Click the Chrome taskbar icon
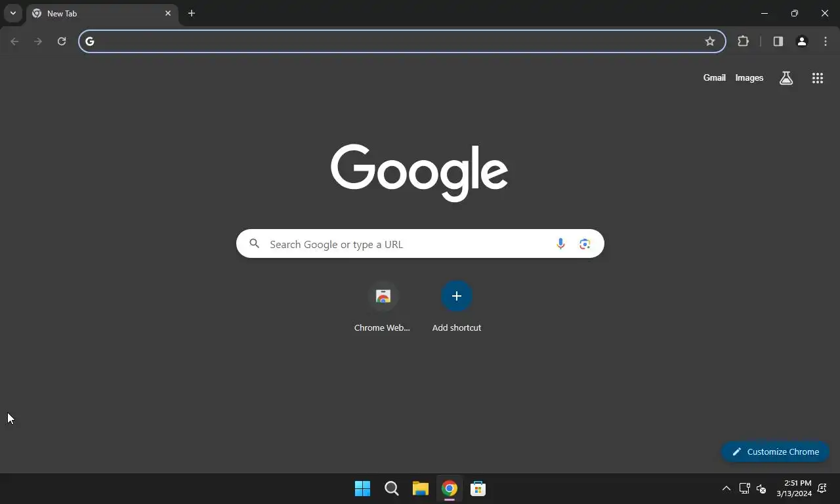 (450, 488)
